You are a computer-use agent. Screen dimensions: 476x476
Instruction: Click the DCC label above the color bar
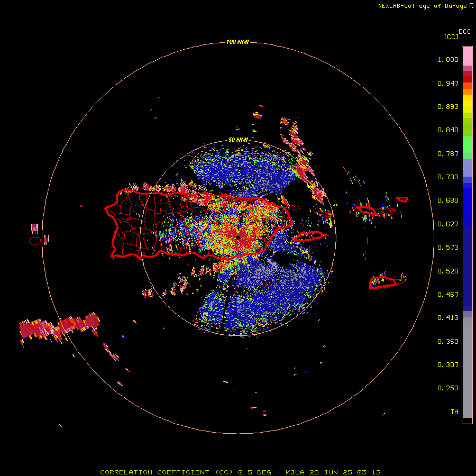[x=465, y=32]
